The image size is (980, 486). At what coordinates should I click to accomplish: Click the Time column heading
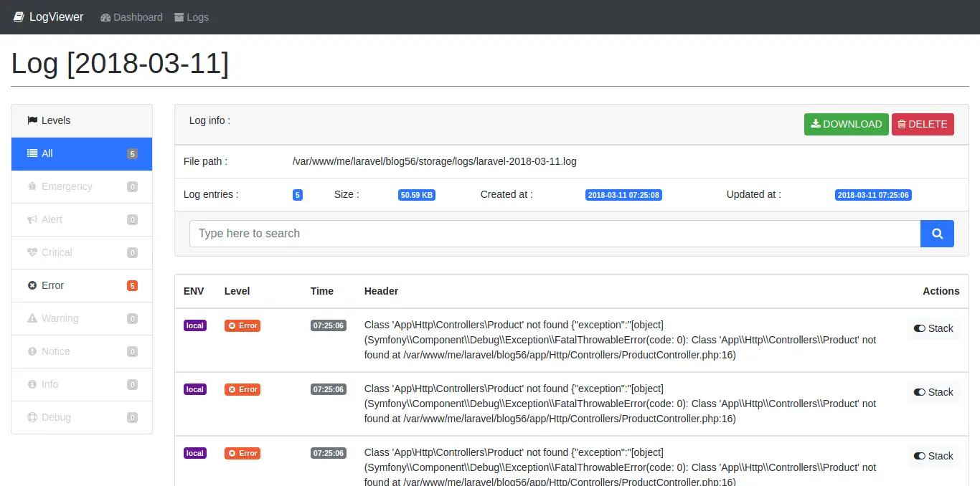tap(322, 291)
